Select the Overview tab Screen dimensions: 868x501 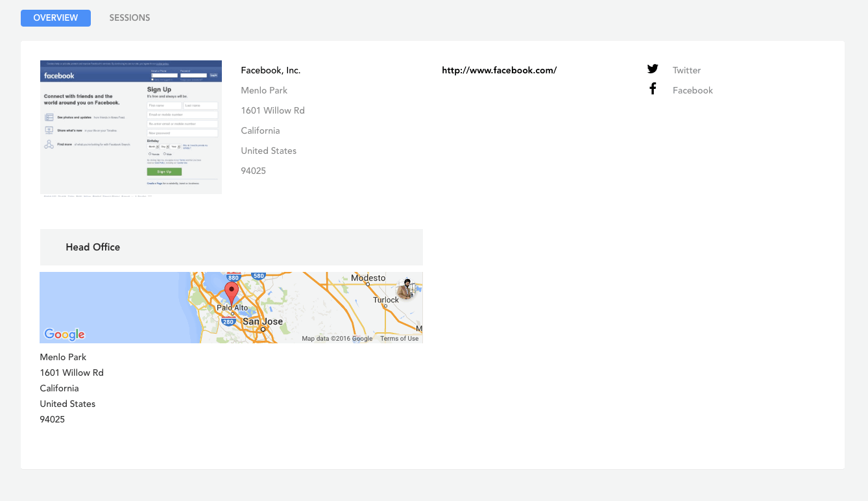pyautogui.click(x=56, y=18)
